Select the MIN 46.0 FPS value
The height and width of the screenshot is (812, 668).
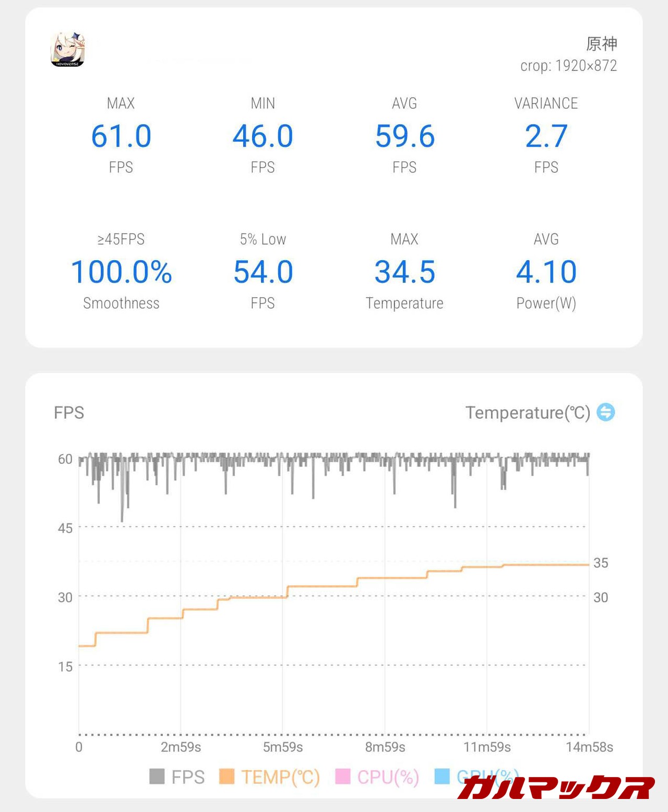point(263,136)
